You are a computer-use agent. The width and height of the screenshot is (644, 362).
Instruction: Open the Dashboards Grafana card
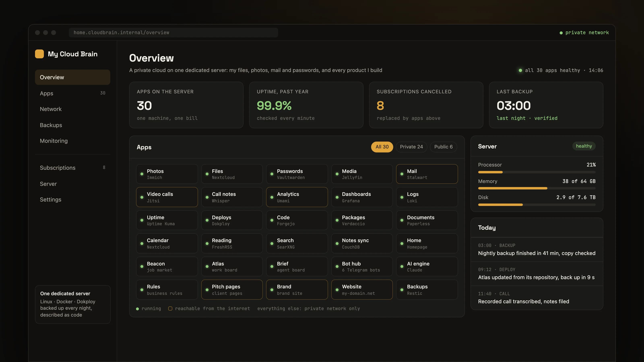362,197
